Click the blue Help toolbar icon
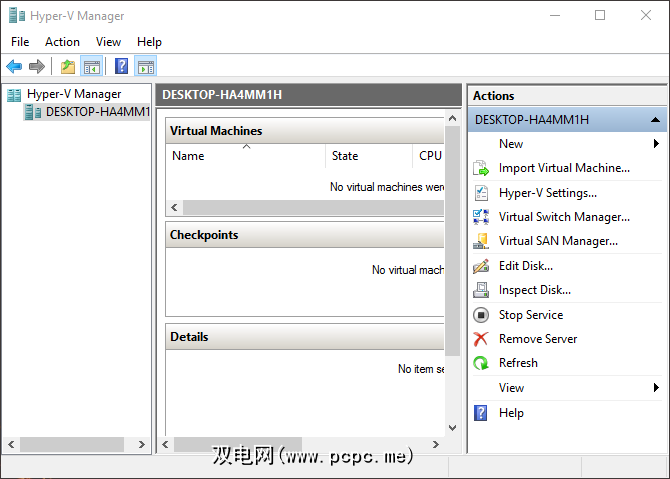The height and width of the screenshot is (479, 670). [121, 67]
